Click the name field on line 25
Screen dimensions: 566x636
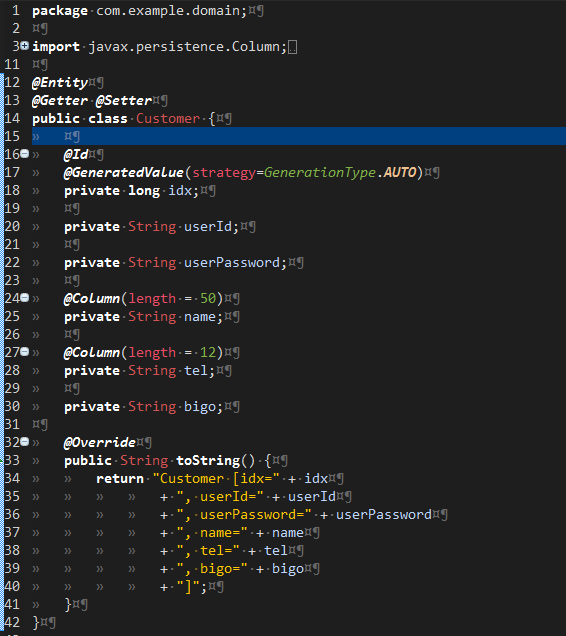click(x=200, y=316)
